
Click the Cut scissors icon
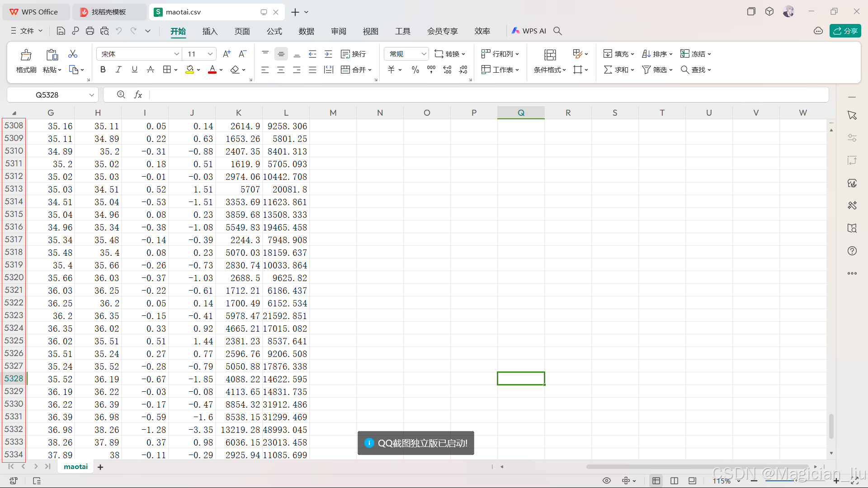tap(72, 54)
